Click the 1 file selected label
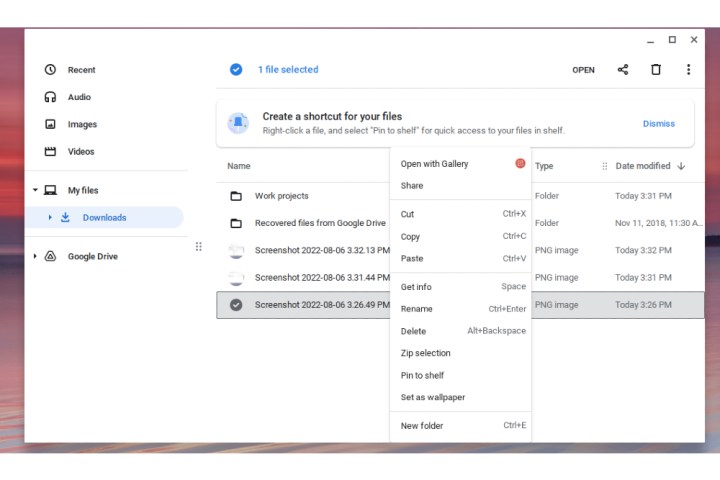Viewport: 720px width, 480px height. (x=288, y=69)
